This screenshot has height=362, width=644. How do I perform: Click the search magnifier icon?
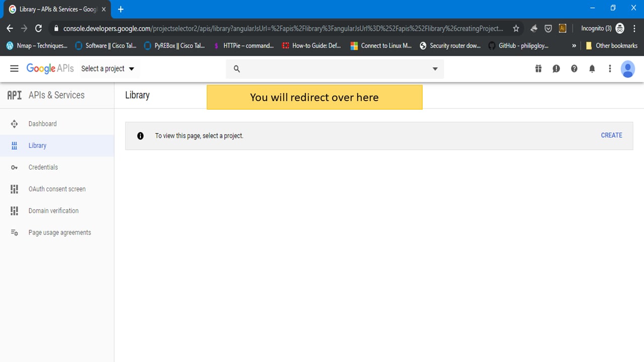(237, 69)
